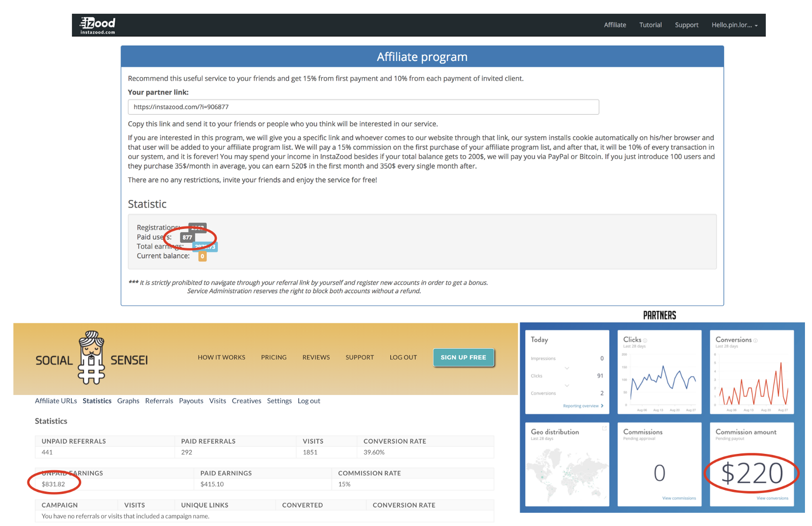Viewport: 812px width, 526px height.
Task: Click the conversion rate value 39.60%
Action: click(374, 452)
